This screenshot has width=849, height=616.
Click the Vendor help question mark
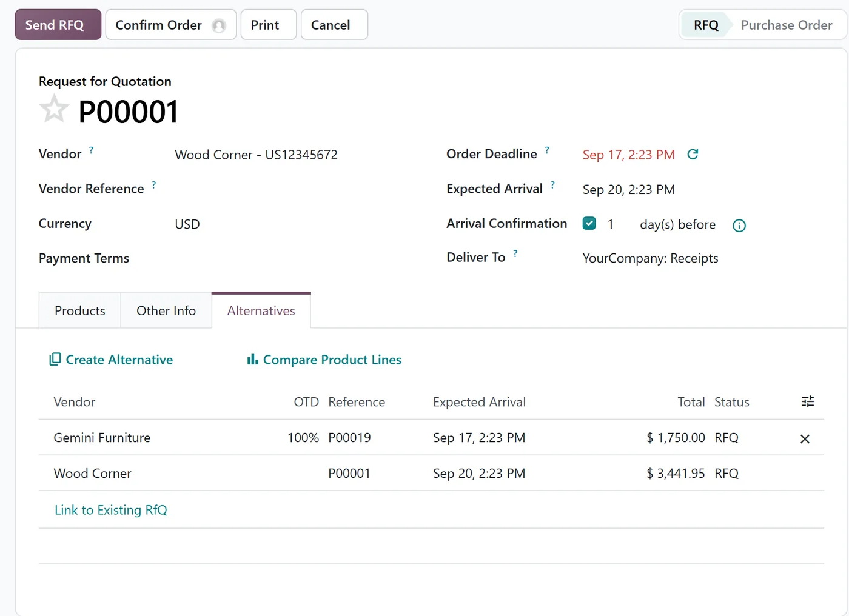pyautogui.click(x=91, y=150)
